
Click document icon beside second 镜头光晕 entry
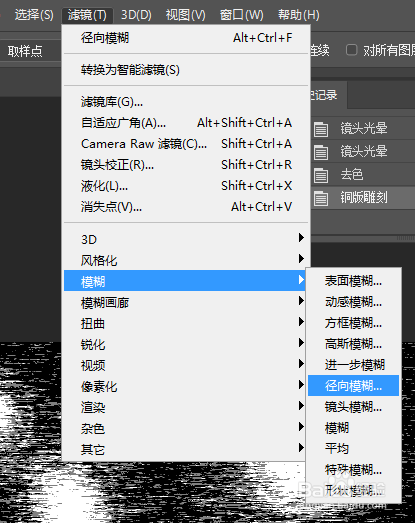(x=321, y=152)
